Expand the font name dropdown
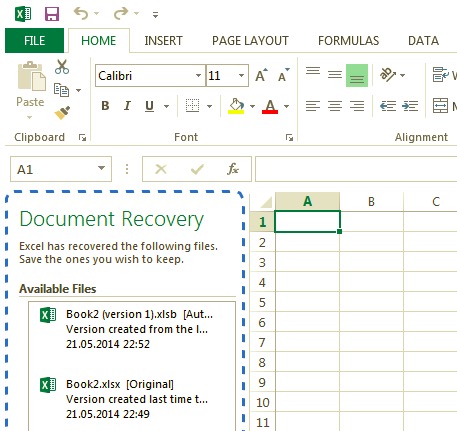 pyautogui.click(x=198, y=76)
